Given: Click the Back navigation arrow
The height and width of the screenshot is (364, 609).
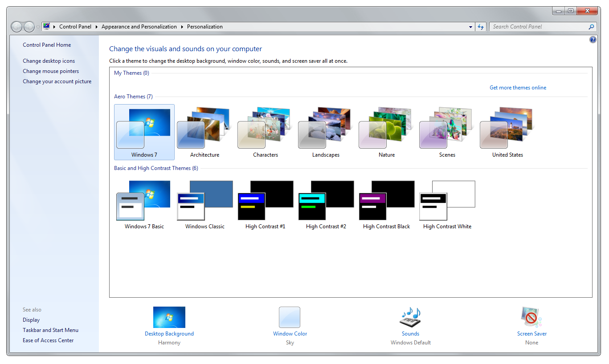Looking at the screenshot, I should click(16, 27).
